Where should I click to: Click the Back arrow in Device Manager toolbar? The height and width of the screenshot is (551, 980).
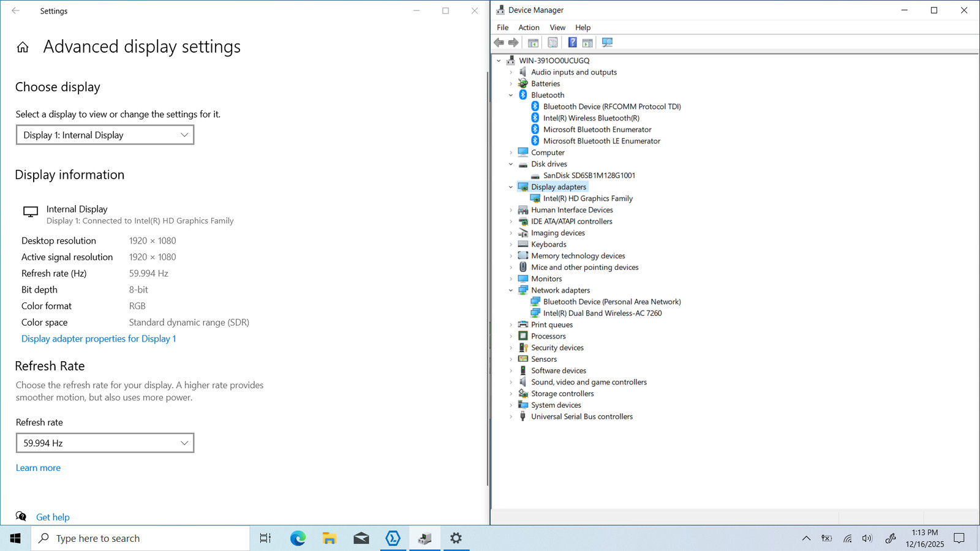499,42
